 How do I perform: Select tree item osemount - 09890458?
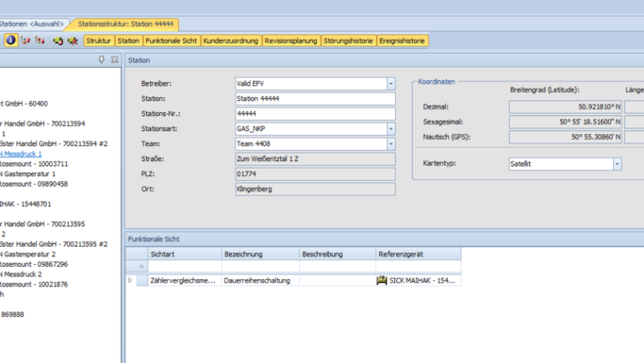[34, 184]
